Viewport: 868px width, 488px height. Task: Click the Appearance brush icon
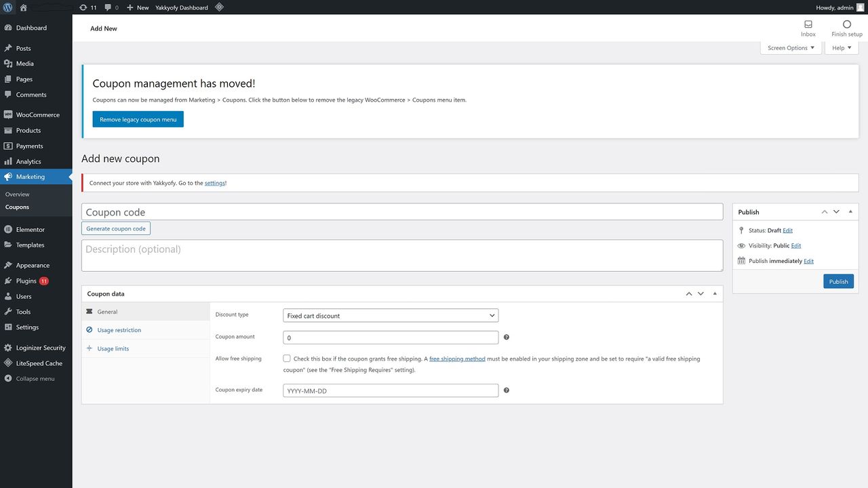[x=8, y=265]
